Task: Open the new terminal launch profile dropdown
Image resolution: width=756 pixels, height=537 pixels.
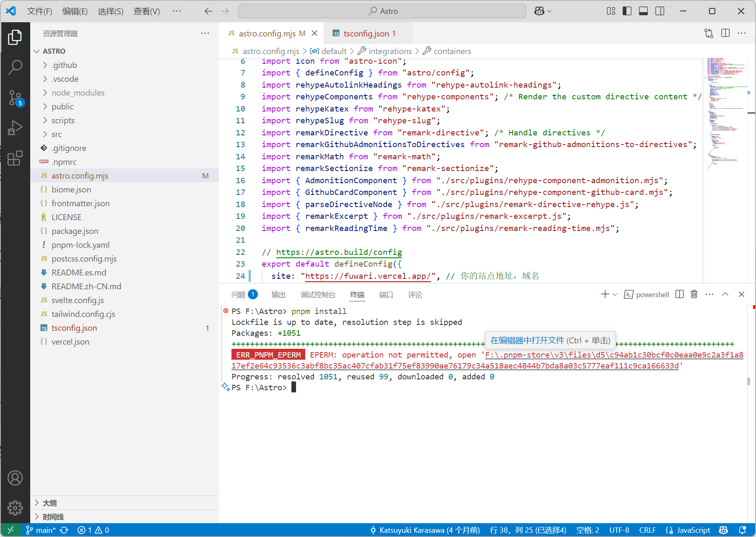Action: click(x=615, y=294)
